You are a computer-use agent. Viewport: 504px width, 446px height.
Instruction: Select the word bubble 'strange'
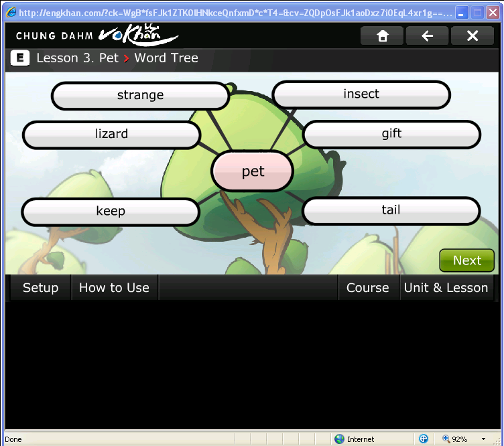click(x=140, y=95)
